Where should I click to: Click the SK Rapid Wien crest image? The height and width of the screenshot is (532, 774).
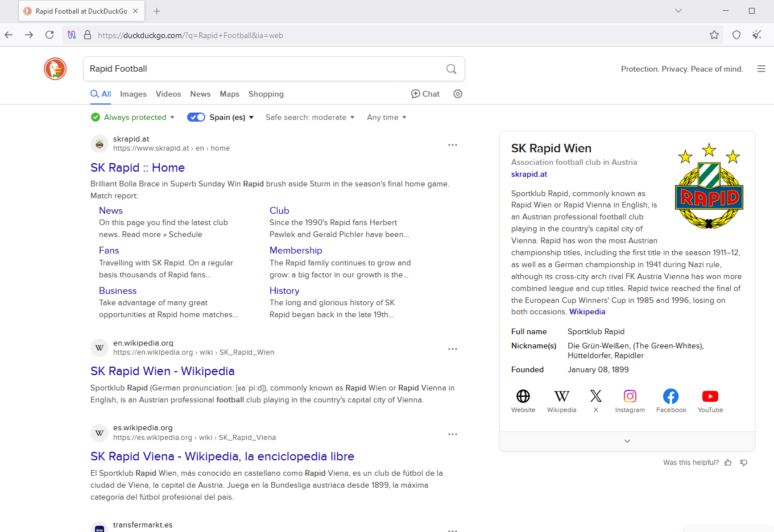tap(709, 186)
